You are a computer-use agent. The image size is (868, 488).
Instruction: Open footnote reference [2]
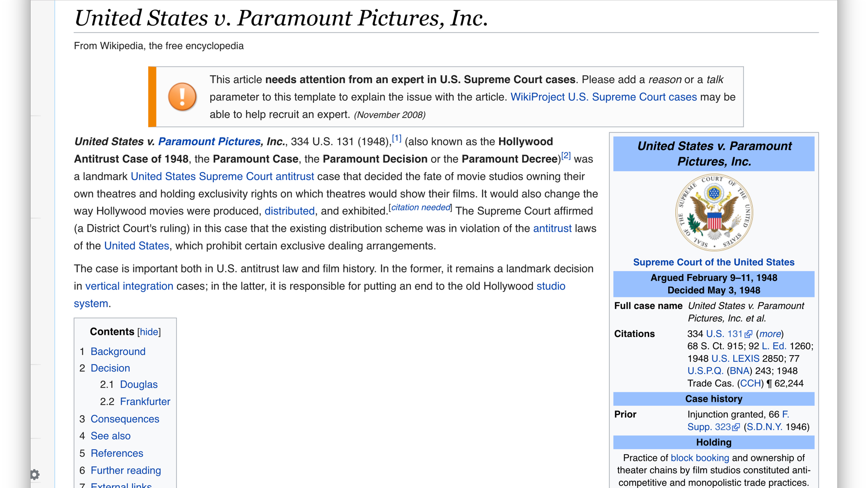click(x=566, y=156)
